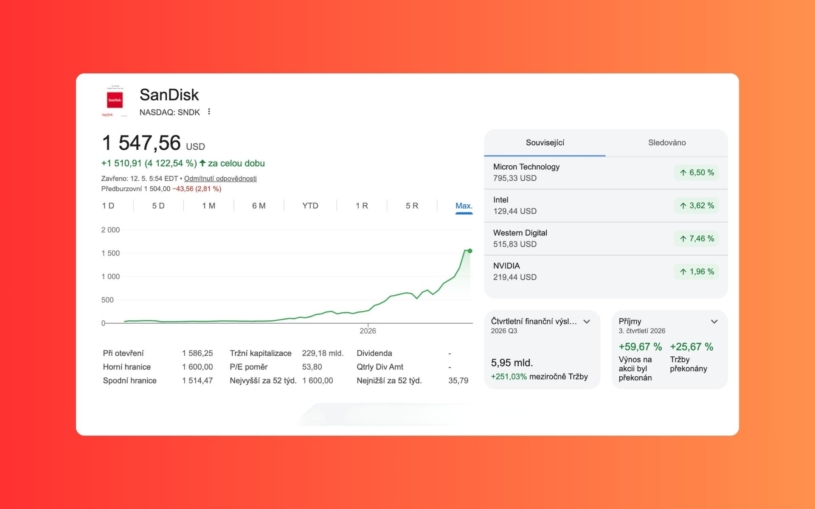The height and width of the screenshot is (509, 815).
Task: Click the P/E poměr value 53,80
Action: pyautogui.click(x=312, y=367)
